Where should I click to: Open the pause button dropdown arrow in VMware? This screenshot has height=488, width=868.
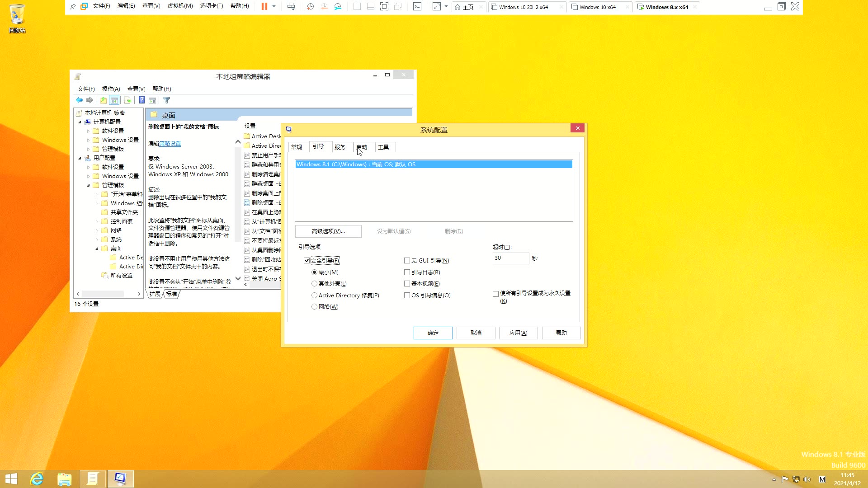point(274,6)
